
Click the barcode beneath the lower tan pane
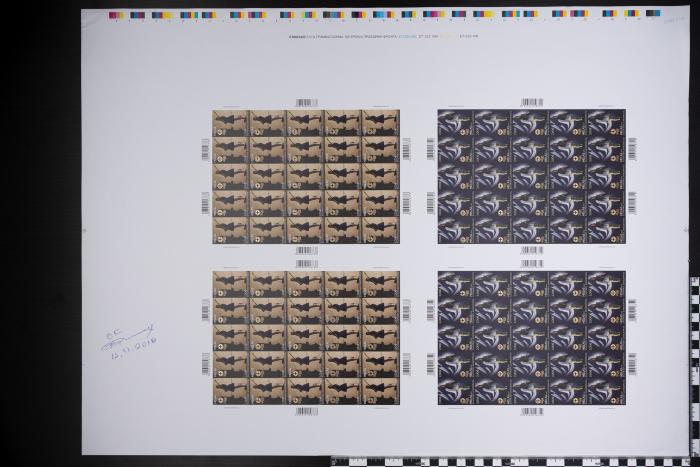click(x=307, y=412)
